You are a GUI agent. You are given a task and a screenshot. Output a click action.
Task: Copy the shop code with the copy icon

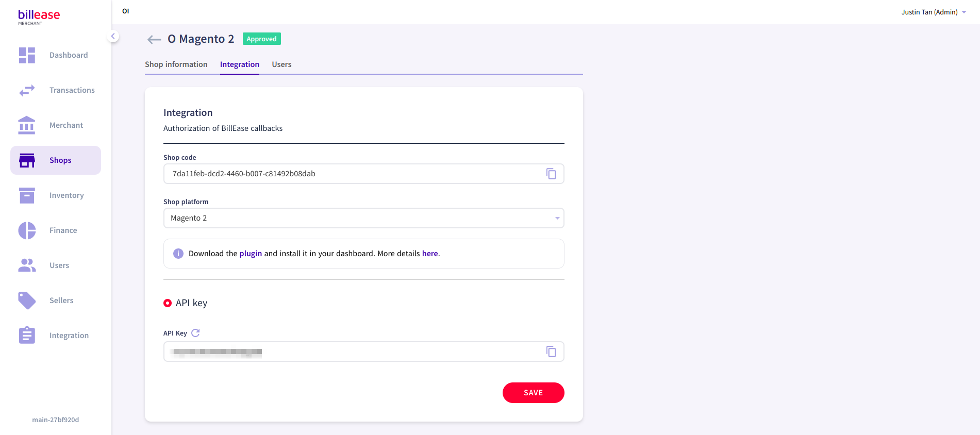(551, 174)
